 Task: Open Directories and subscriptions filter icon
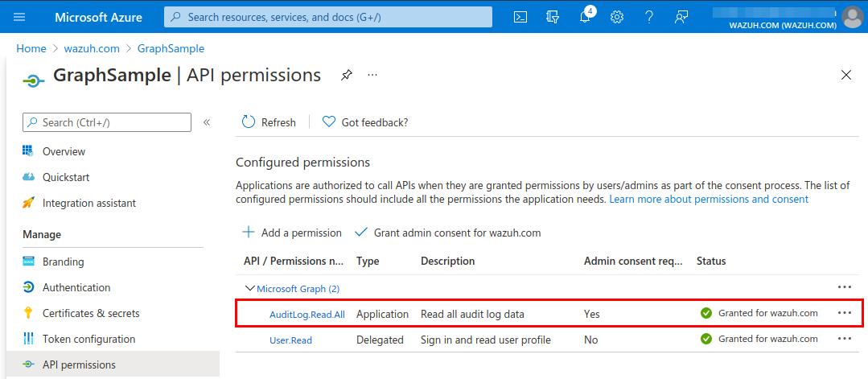pyautogui.click(x=553, y=17)
